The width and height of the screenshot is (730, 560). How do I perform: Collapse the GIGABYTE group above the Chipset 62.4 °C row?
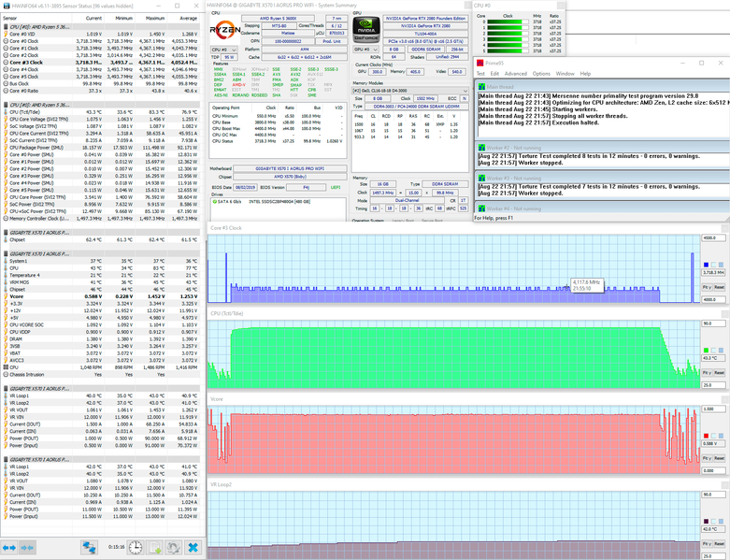point(5,232)
